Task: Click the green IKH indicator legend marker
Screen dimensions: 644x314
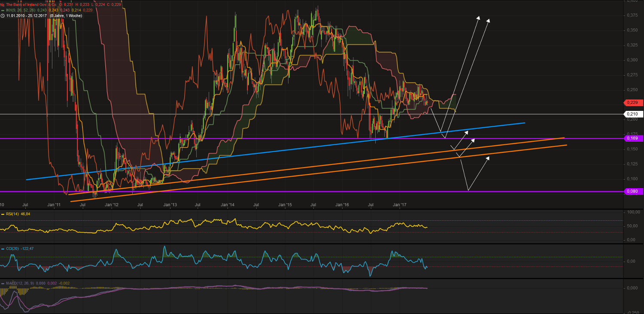Action: coord(3,10)
